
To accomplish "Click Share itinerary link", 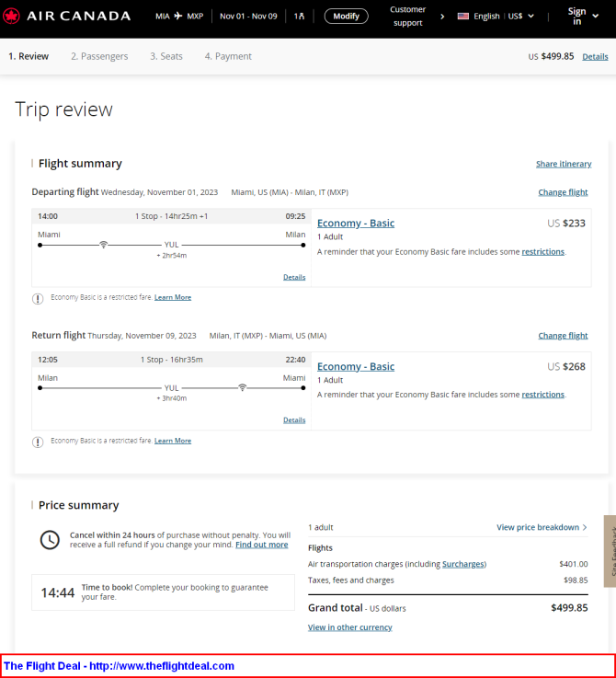I will [x=564, y=164].
